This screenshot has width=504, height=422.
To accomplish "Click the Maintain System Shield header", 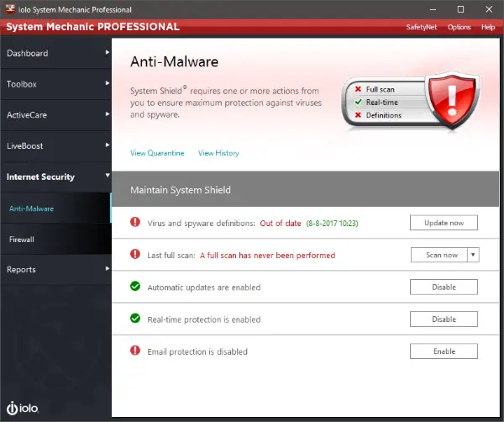I will coord(306,189).
